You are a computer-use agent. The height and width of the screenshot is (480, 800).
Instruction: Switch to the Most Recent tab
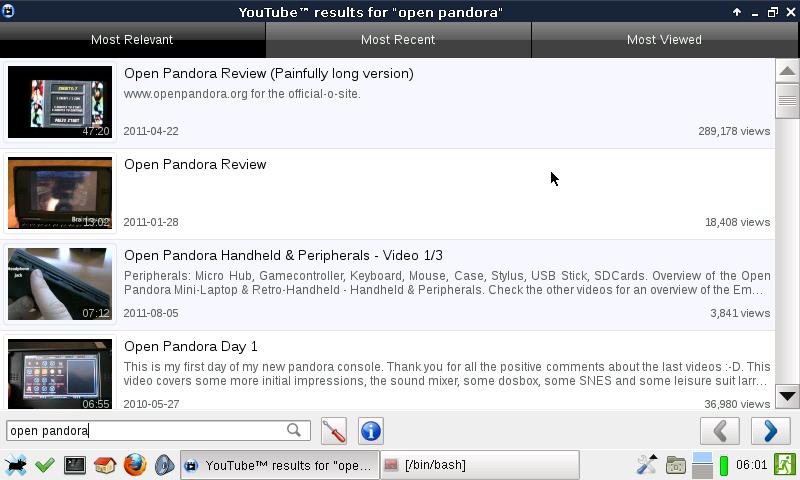[398, 40]
